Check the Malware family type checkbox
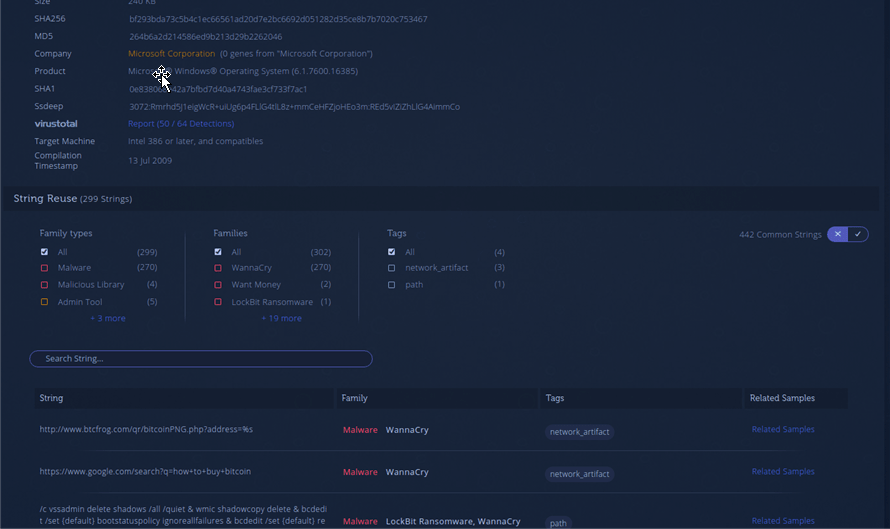Viewport: 890px width, 529px height. 44,267
